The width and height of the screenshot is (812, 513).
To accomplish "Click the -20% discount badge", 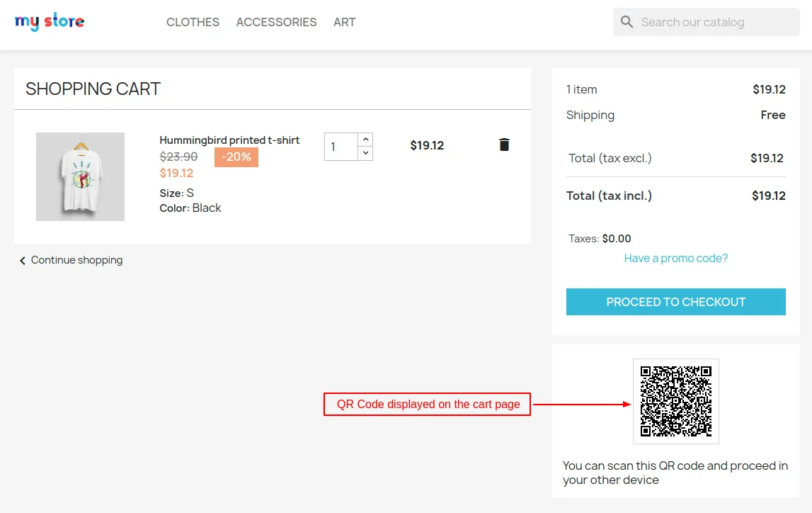I will pyautogui.click(x=236, y=157).
